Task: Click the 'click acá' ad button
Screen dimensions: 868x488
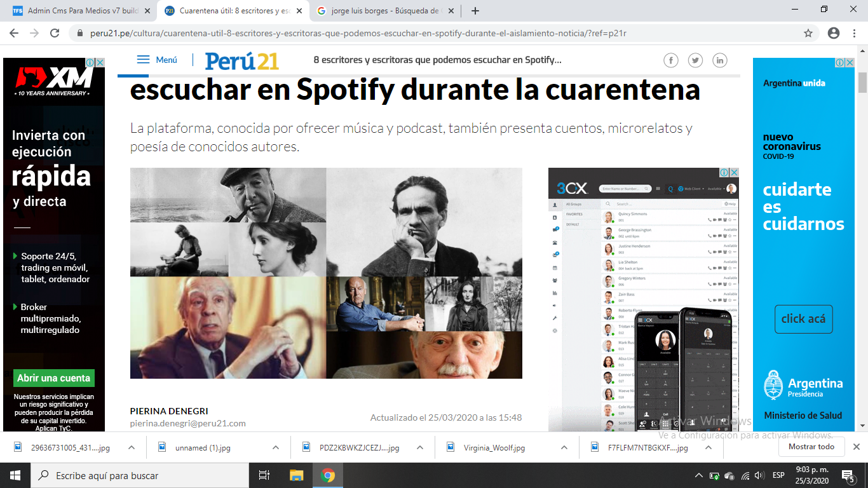Action: 803,319
